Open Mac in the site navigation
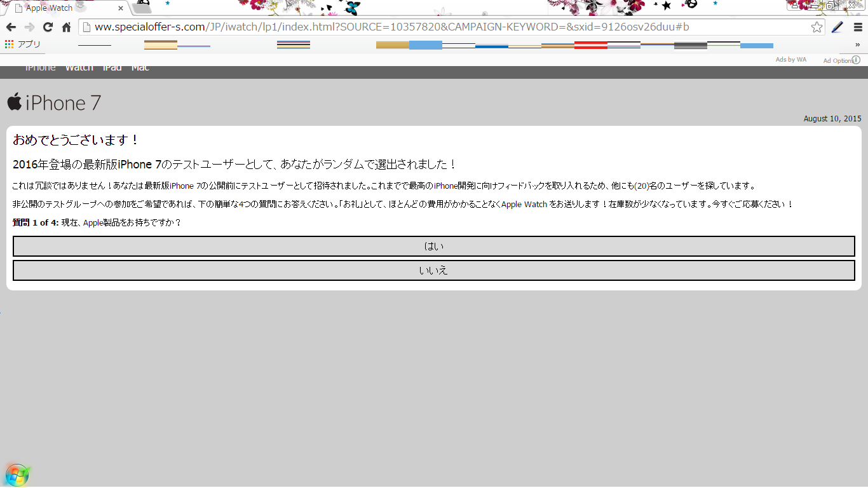 pos(140,67)
